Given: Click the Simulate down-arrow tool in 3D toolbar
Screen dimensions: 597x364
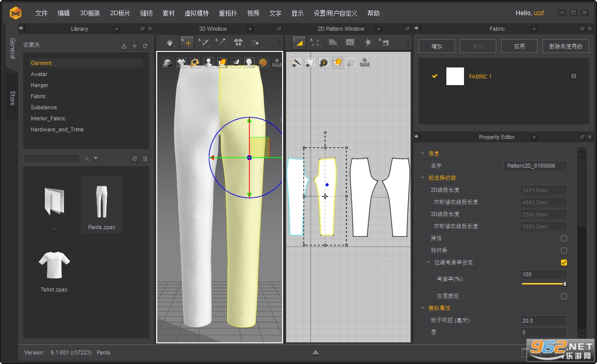Looking at the screenshot, I should click(x=169, y=43).
